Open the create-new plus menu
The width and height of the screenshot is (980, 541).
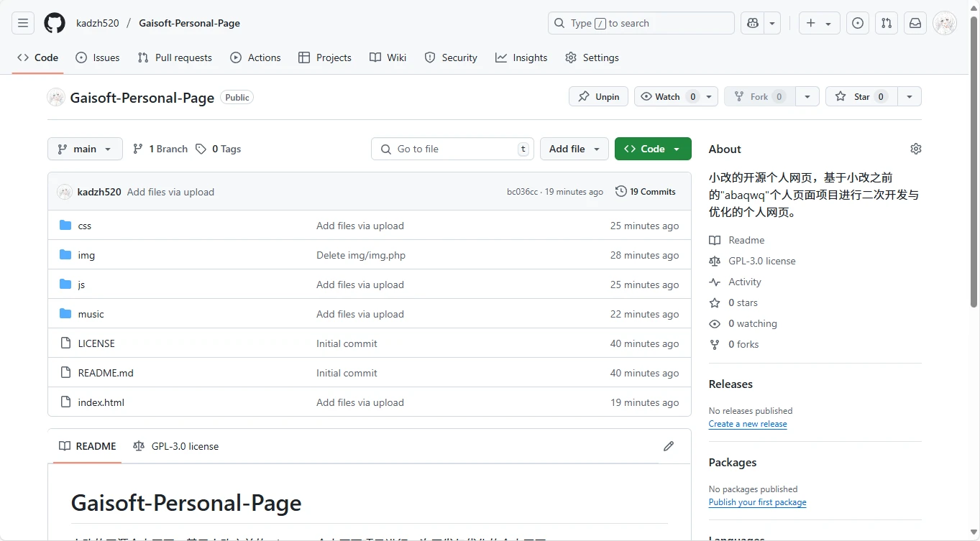pos(818,23)
